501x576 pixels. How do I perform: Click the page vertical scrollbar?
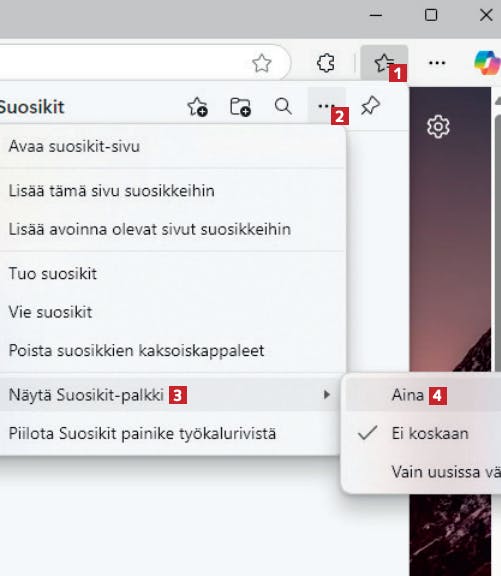tap(498, 331)
